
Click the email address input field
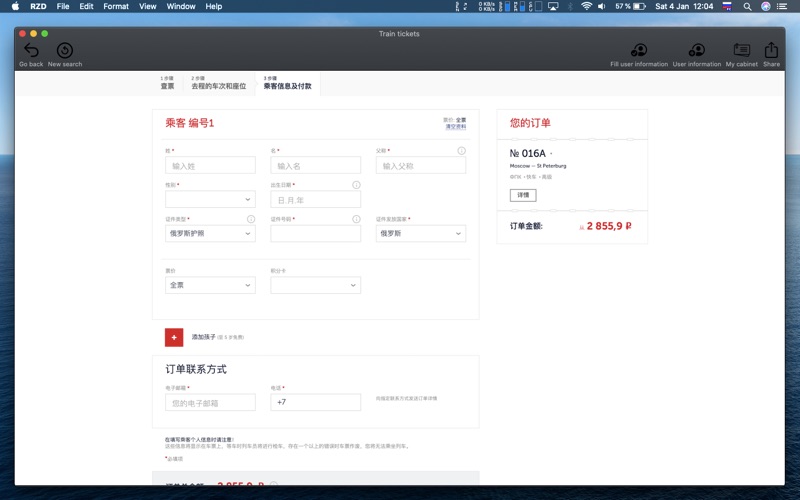tap(210, 403)
